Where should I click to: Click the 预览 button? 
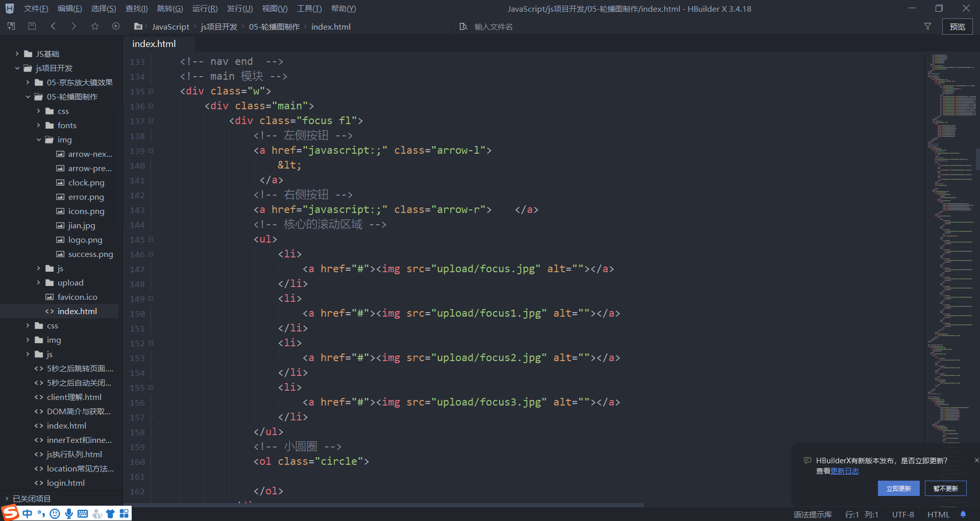pos(957,27)
